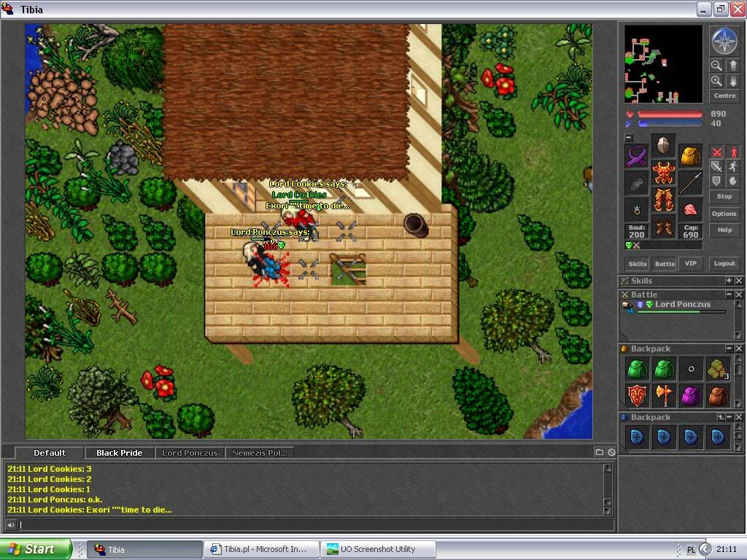
Task: Click the Logout button
Action: (724, 263)
